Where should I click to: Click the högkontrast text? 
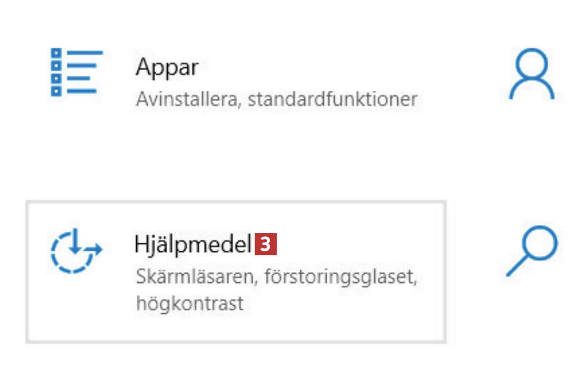(189, 303)
